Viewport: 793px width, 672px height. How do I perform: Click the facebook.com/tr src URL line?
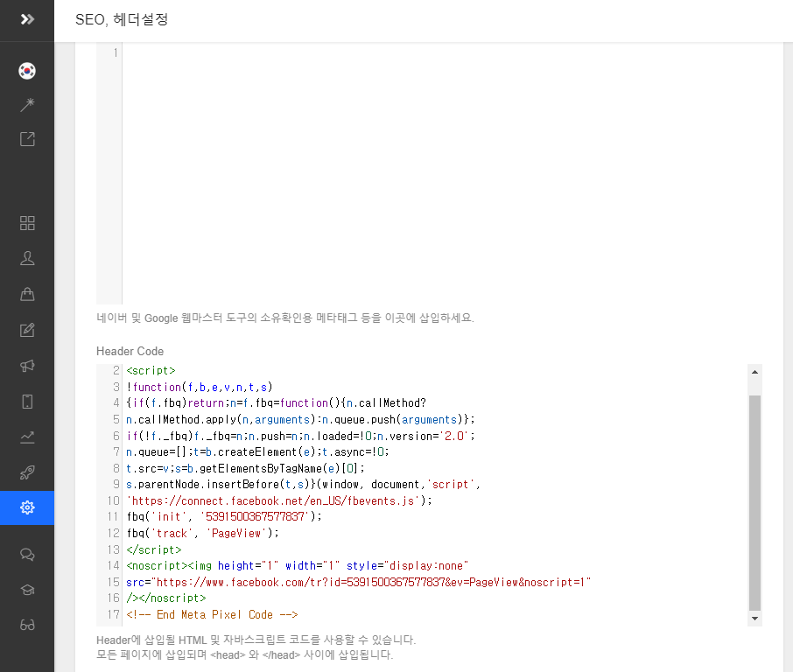click(x=359, y=583)
